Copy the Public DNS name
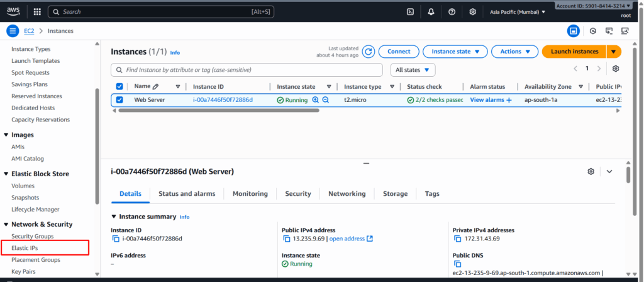 [x=458, y=264]
